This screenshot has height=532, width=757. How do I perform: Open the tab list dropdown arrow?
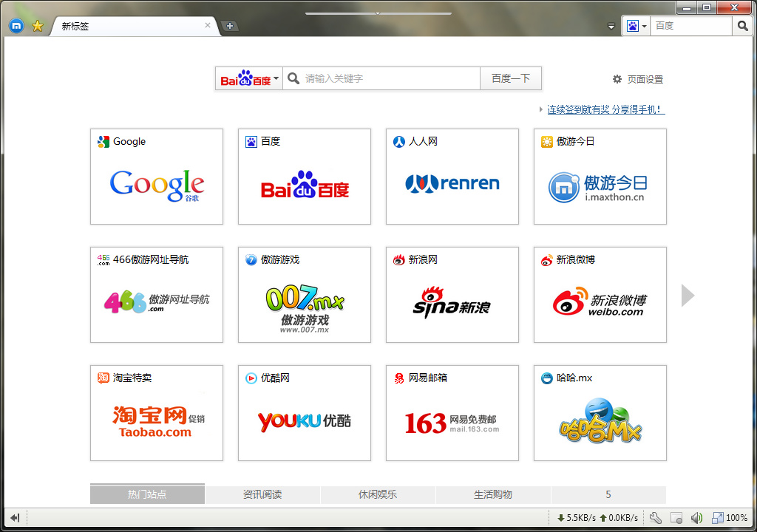(611, 26)
